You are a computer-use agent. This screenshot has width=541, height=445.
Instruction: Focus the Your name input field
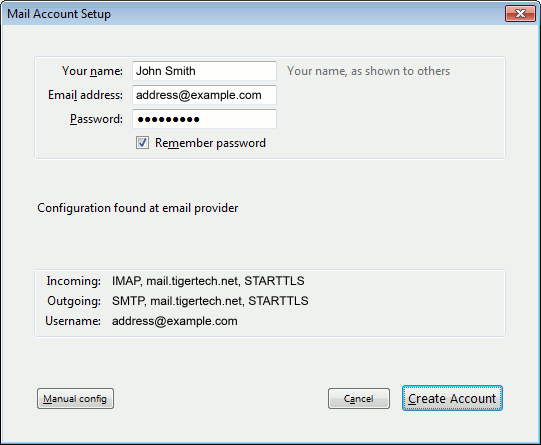tap(204, 71)
